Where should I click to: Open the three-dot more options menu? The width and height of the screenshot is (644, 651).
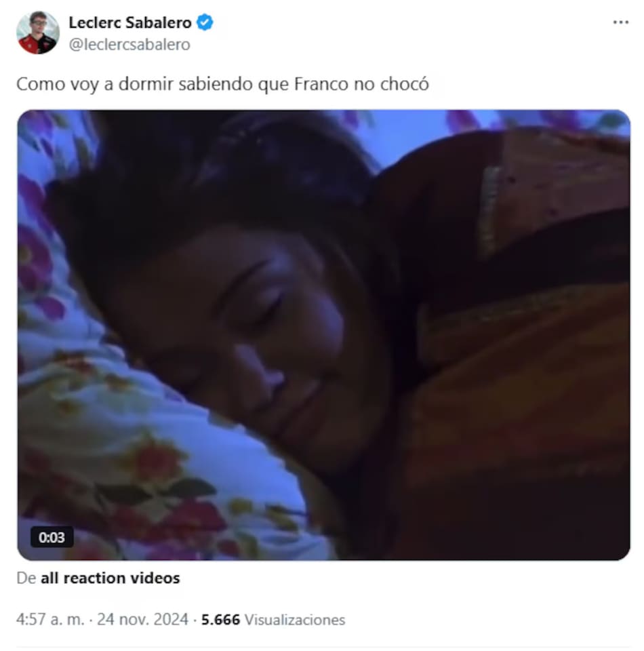coord(620,22)
